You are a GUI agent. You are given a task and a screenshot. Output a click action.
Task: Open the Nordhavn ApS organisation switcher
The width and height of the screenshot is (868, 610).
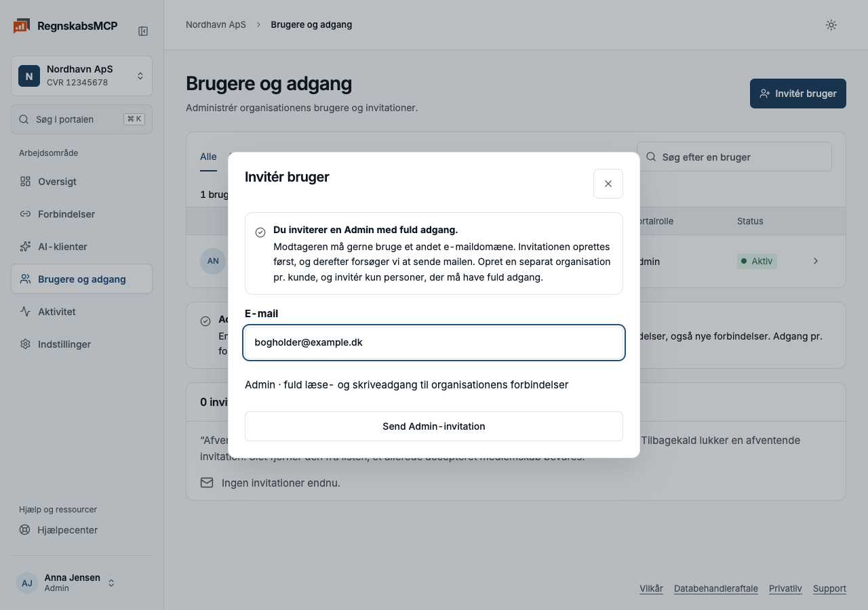[81, 76]
